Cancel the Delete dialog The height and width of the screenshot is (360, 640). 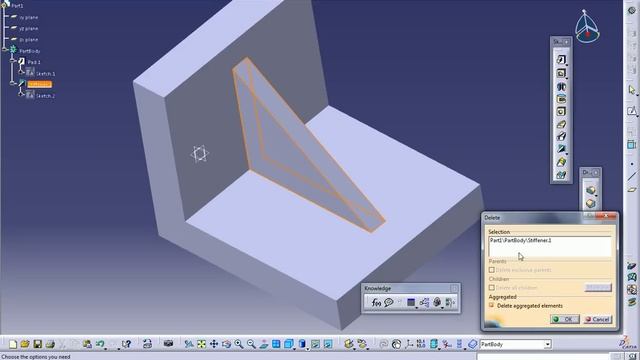(598, 319)
